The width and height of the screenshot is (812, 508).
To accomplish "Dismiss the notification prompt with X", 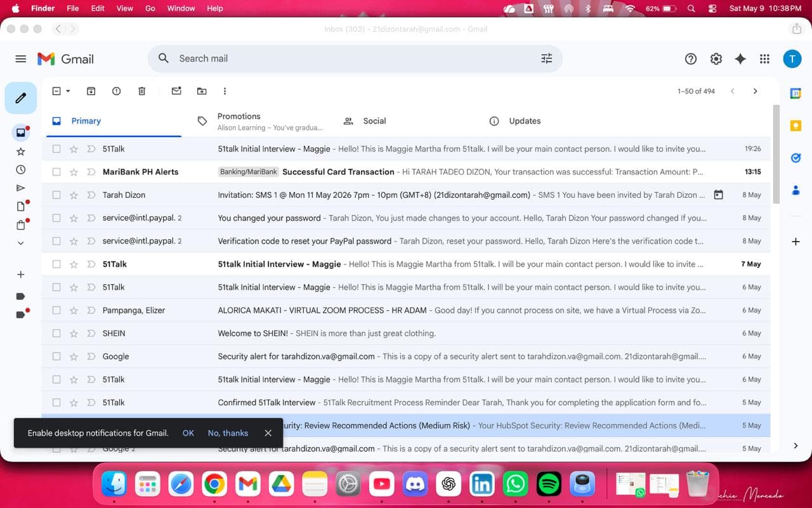I will tap(268, 433).
